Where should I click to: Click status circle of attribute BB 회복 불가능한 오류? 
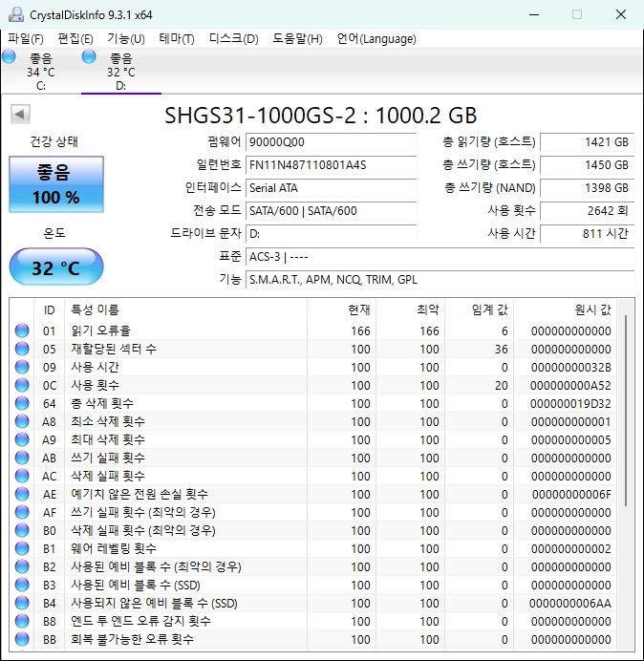(22, 639)
